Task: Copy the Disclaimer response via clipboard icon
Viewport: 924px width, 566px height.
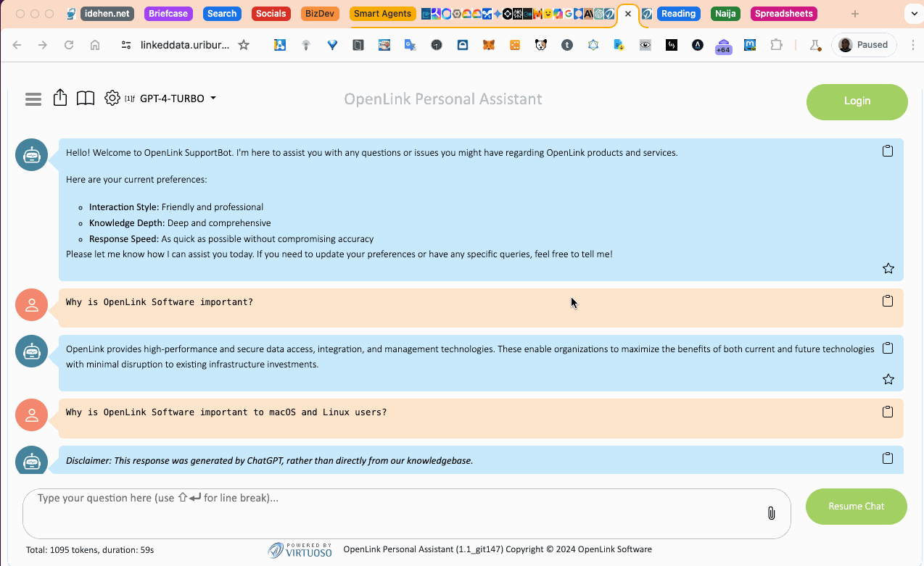Action: click(x=887, y=458)
